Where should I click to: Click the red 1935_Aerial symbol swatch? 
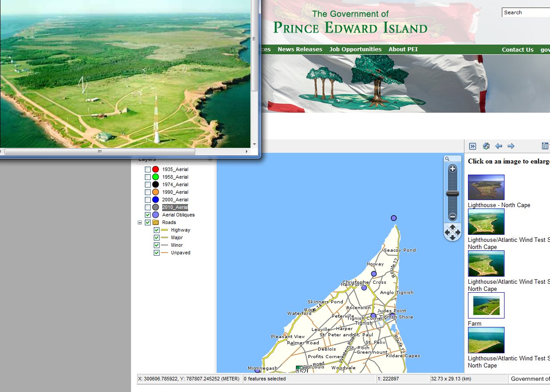pos(156,169)
